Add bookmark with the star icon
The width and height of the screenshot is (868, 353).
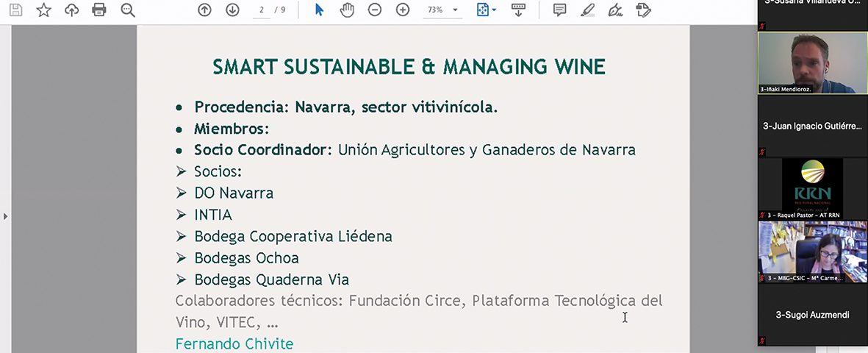coord(44,10)
